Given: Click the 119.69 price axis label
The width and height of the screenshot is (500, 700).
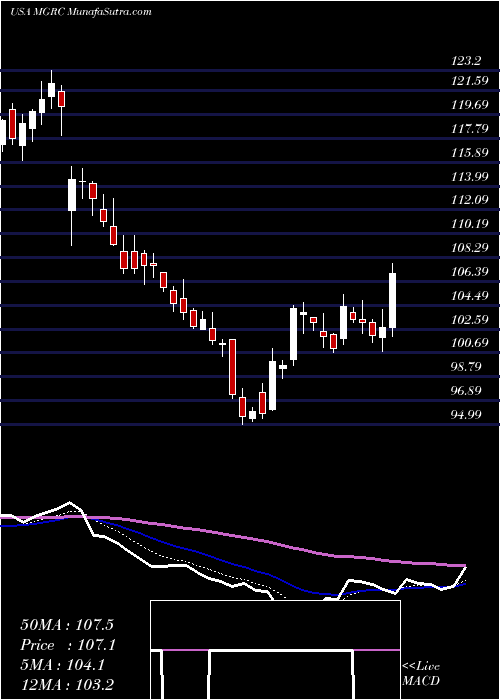Looking at the screenshot, I should (x=469, y=105).
